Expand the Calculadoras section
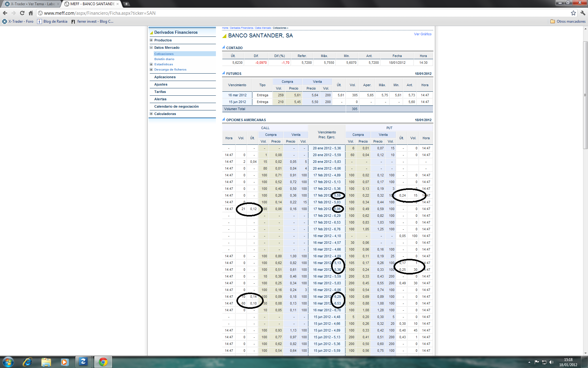Viewport: 588px width, 368px height. 151,114
